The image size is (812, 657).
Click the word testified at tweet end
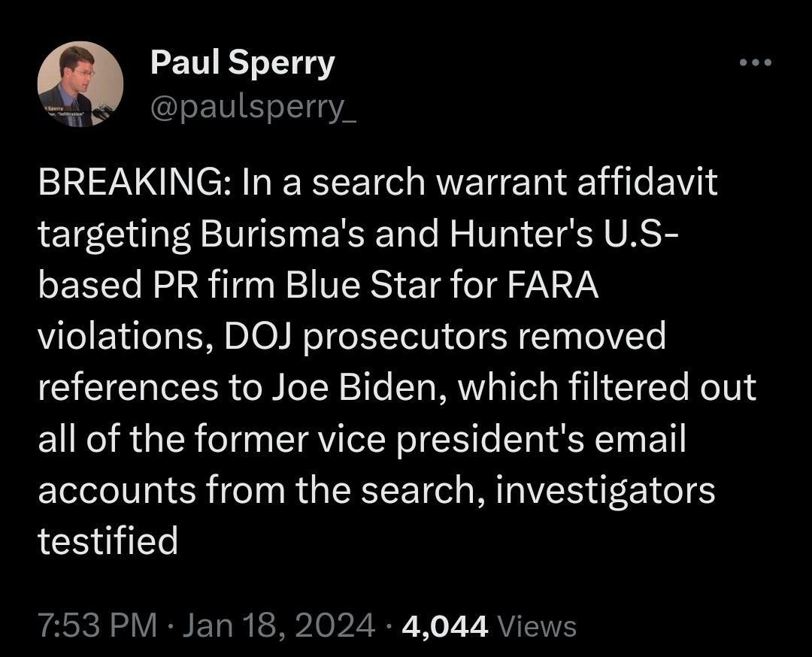pyautogui.click(x=108, y=540)
